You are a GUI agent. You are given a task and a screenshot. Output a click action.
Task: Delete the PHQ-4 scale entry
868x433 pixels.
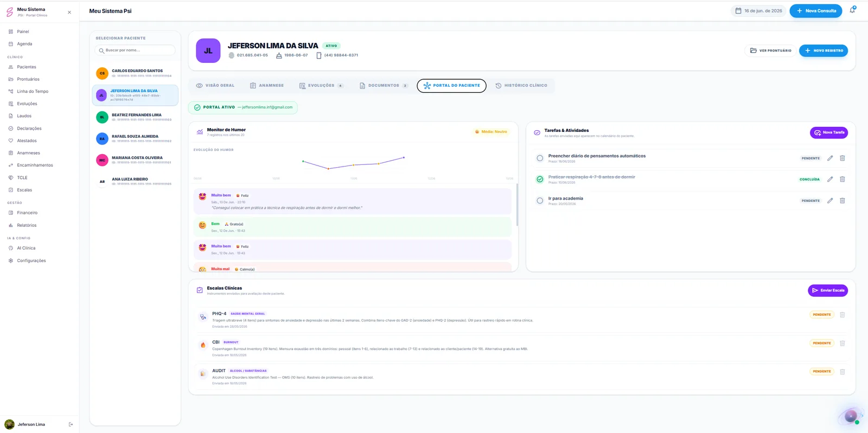843,315
